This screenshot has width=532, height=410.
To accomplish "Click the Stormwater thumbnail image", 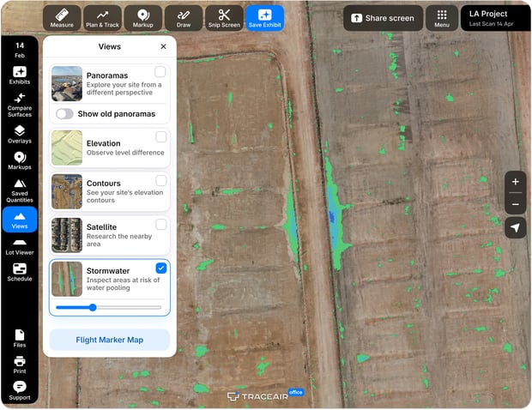I will [67, 279].
